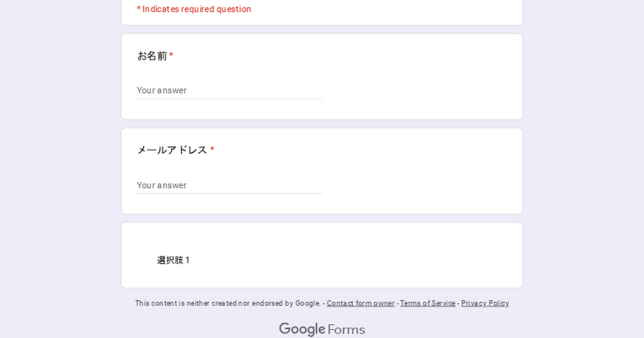Click the word Google in footer logo
The height and width of the screenshot is (338, 644).
[x=302, y=329]
